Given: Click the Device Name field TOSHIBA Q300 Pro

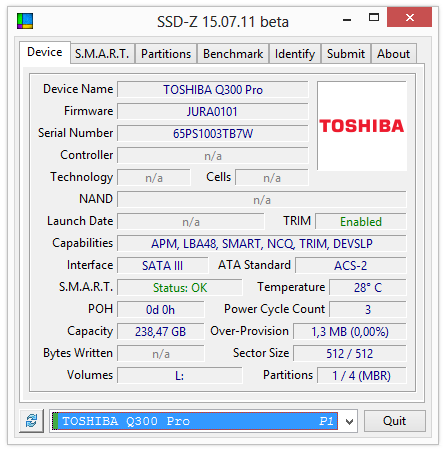Looking at the screenshot, I should coord(213,90).
